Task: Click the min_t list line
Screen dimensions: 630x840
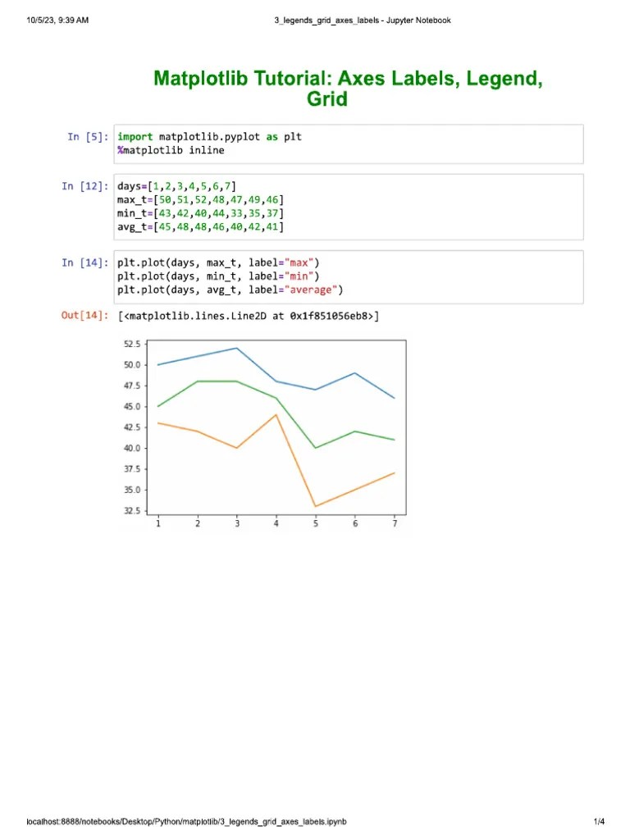Action: pos(200,213)
